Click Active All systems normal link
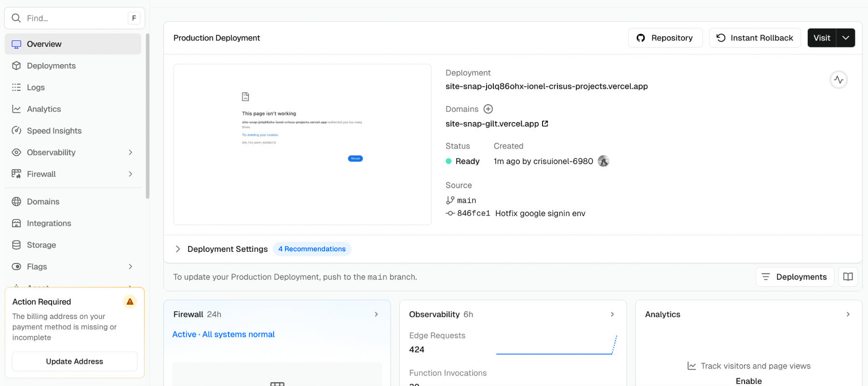Image resolution: width=868 pixels, height=386 pixels. click(x=223, y=334)
